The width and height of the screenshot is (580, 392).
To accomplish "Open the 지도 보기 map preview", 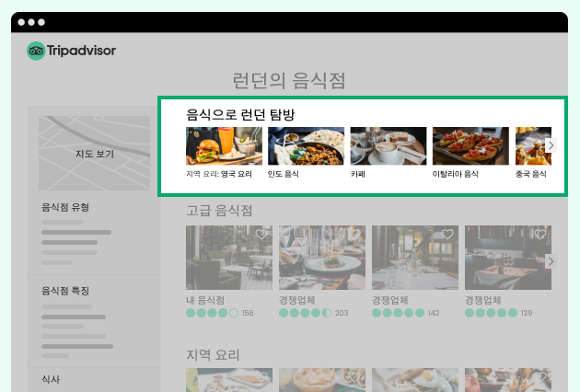I will pyautogui.click(x=94, y=153).
